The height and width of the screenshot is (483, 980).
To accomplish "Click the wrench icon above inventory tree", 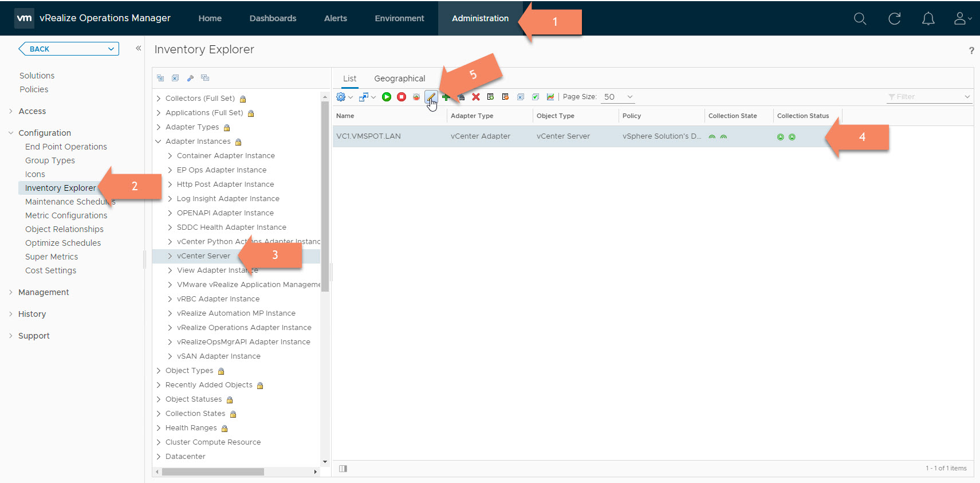I will [190, 78].
